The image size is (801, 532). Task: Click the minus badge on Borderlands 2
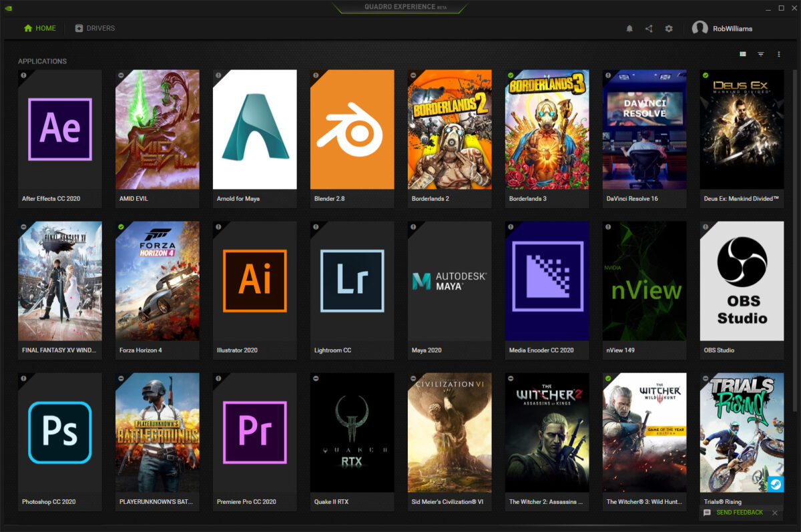pyautogui.click(x=413, y=75)
